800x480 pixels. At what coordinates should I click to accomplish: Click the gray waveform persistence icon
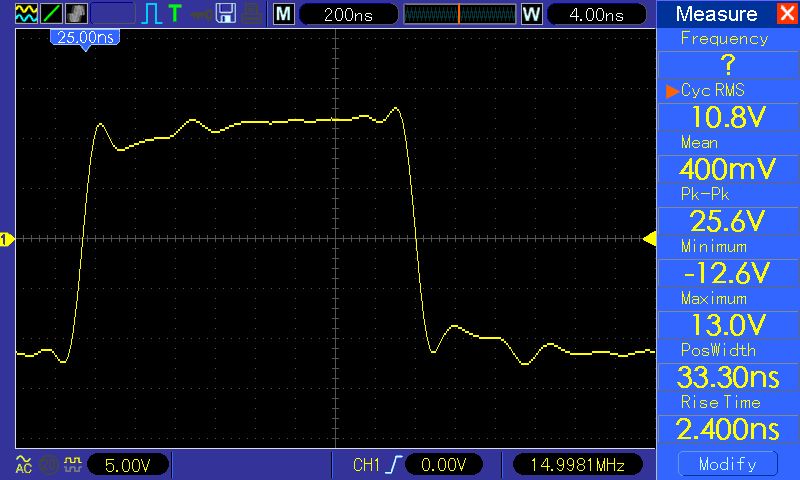click(76, 14)
